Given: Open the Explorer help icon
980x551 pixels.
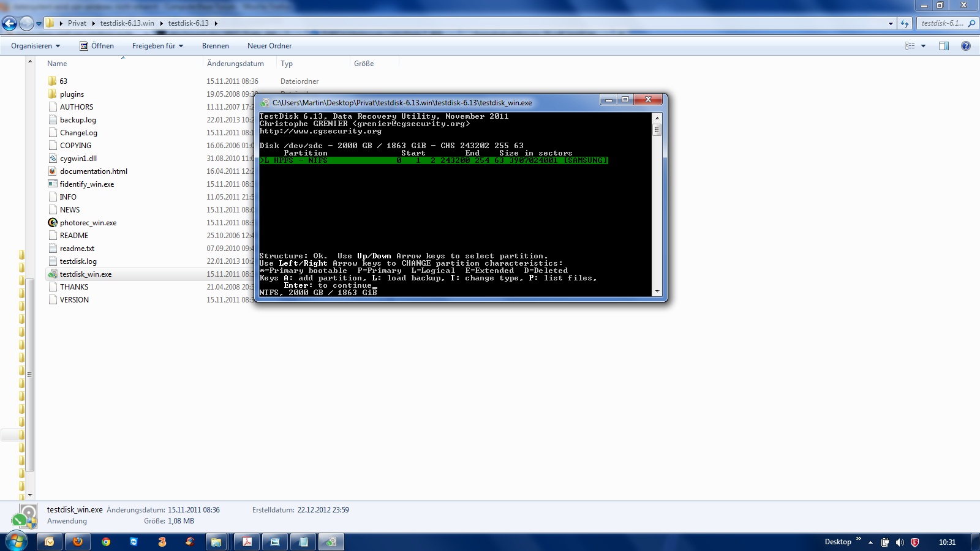Looking at the screenshot, I should pos(966,46).
